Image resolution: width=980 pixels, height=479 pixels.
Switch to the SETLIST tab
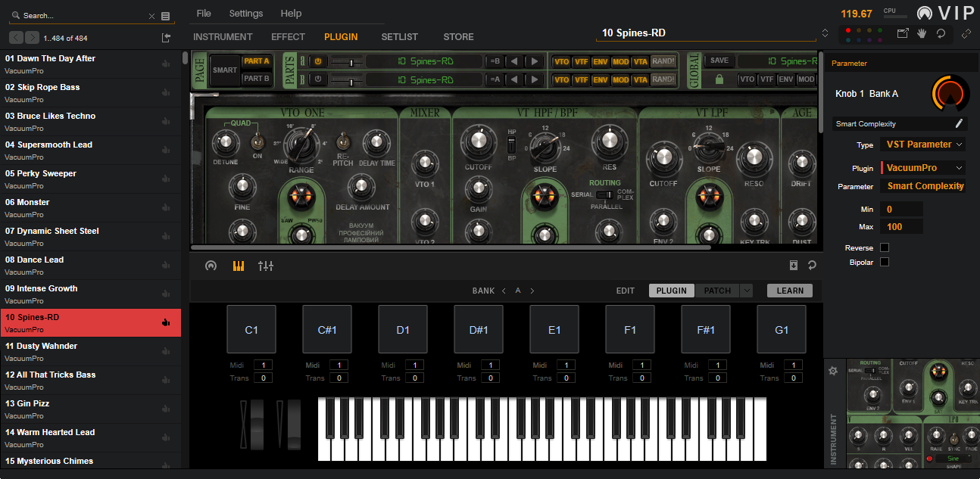pyautogui.click(x=399, y=37)
